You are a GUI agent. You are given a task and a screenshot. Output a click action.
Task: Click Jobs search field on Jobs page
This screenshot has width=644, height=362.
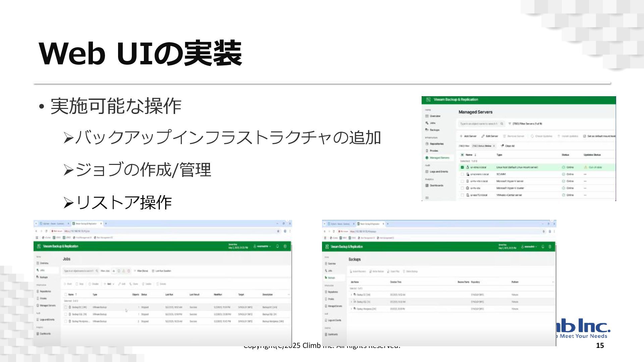point(79,271)
